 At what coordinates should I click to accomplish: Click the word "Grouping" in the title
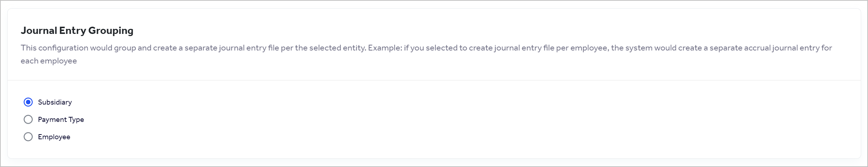[x=111, y=31]
